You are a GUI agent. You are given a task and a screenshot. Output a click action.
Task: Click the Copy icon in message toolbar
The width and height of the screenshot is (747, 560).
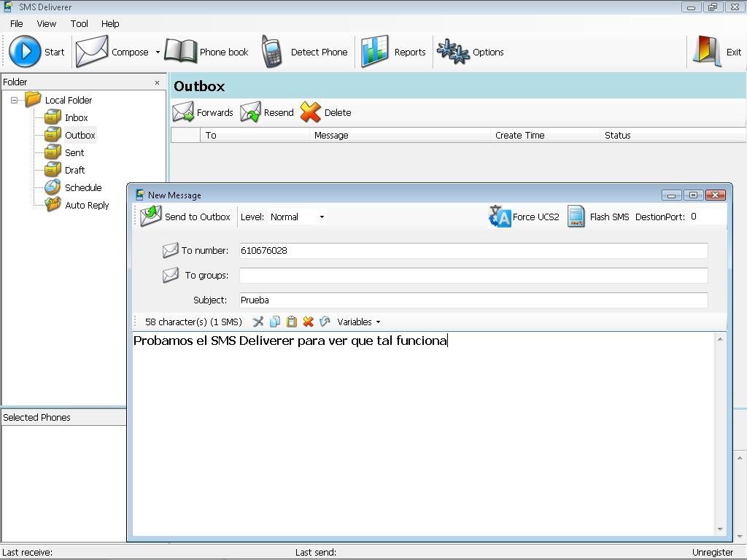(x=274, y=322)
